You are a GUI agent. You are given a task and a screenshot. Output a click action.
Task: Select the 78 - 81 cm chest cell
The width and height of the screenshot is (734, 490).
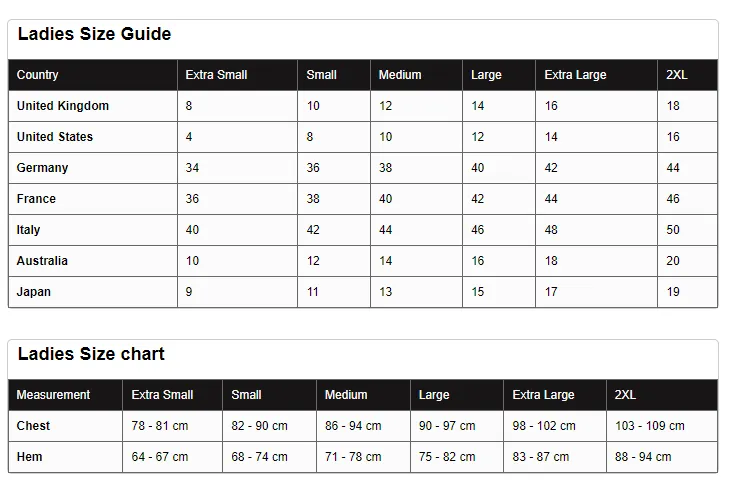pyautogui.click(x=160, y=426)
